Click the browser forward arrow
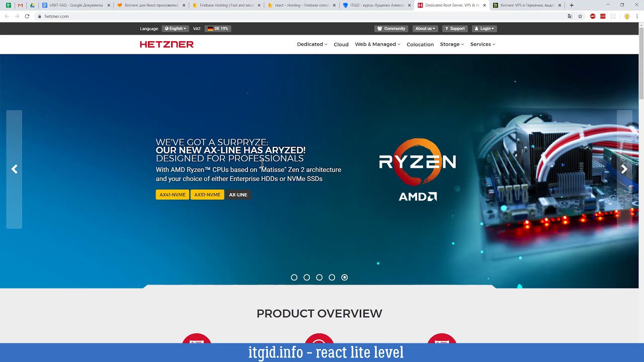644x362 pixels. point(17,16)
